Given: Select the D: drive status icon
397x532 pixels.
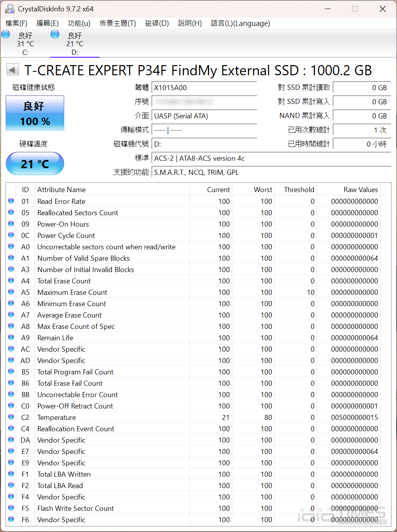Looking at the screenshot, I should point(55,34).
